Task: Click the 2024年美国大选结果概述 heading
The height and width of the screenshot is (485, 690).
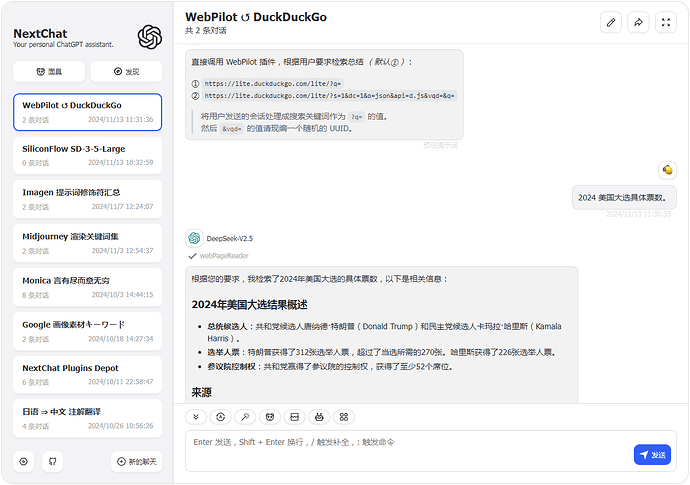Action: pos(250,305)
